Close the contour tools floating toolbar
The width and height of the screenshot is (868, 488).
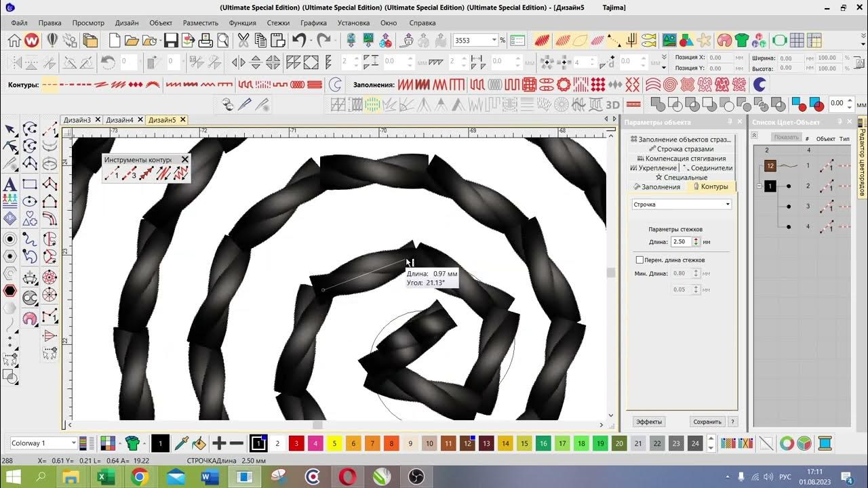(184, 159)
